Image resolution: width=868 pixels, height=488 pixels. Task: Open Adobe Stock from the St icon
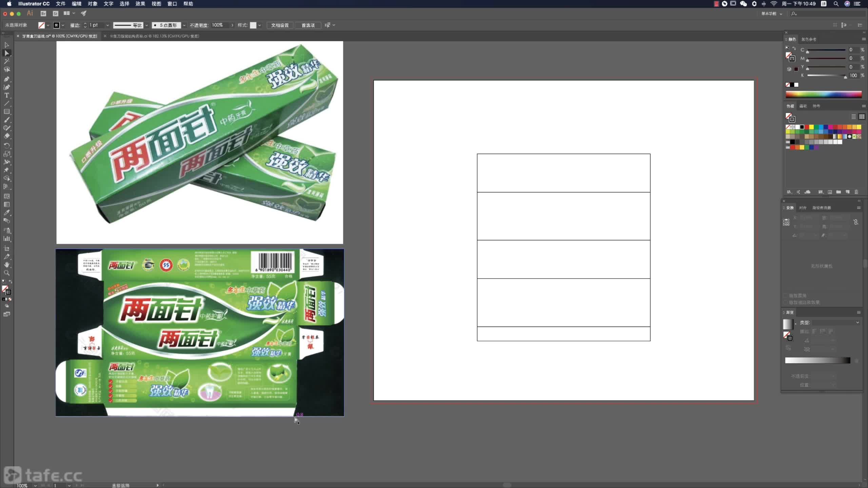(x=56, y=14)
